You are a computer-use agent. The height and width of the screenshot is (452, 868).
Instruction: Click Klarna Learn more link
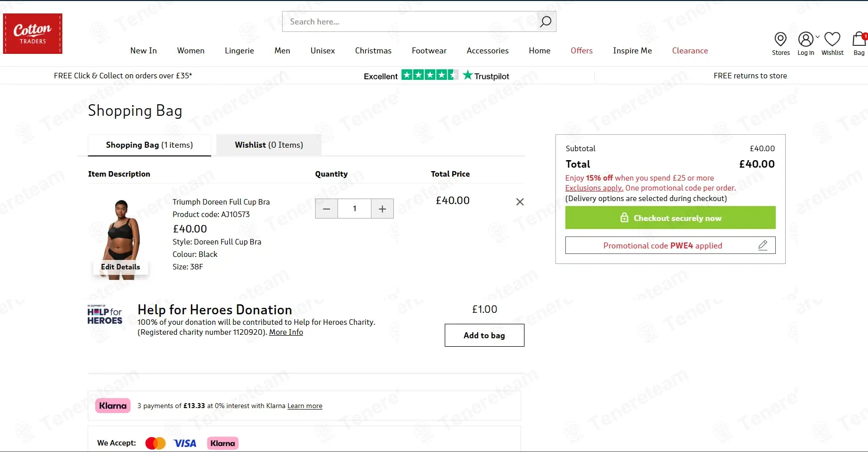point(305,406)
